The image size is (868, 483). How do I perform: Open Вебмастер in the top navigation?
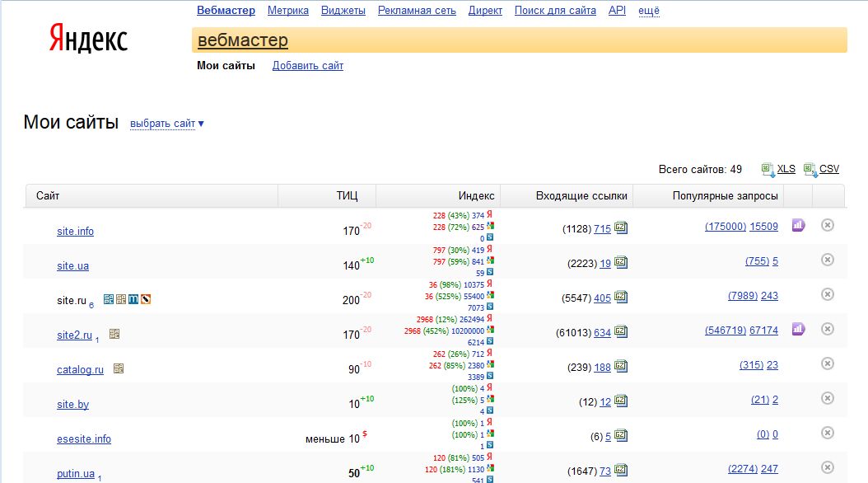226,11
